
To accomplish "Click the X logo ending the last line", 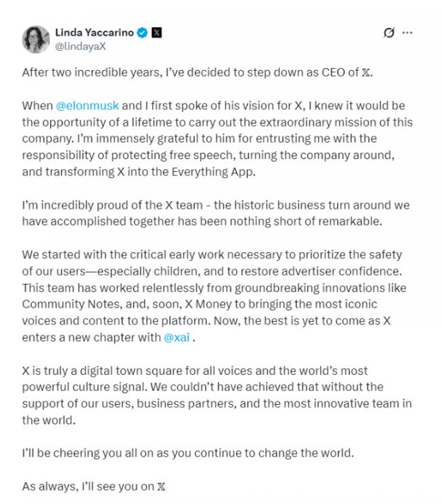I will click(161, 486).
